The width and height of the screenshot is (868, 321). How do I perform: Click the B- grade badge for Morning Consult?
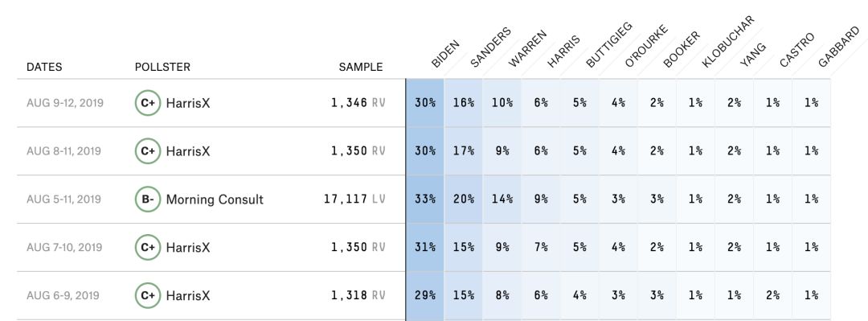[x=148, y=199]
